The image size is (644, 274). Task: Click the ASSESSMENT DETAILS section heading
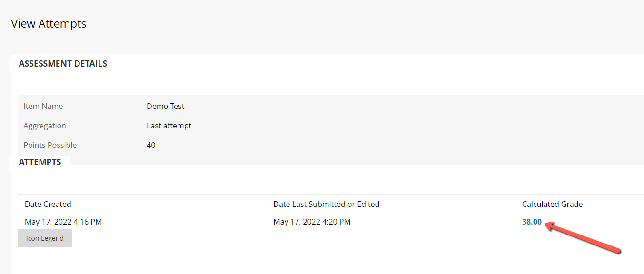pyautogui.click(x=63, y=64)
